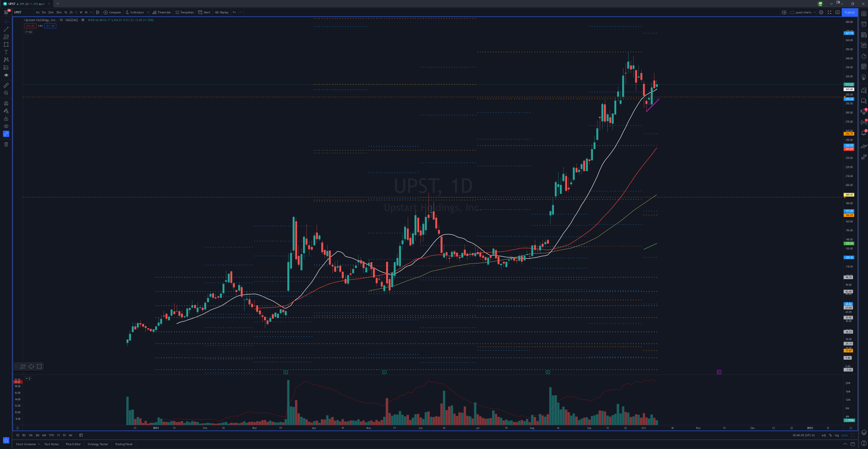Open the watchlist panel in right sidebar
The height and width of the screenshot is (449, 868).
[x=864, y=14]
